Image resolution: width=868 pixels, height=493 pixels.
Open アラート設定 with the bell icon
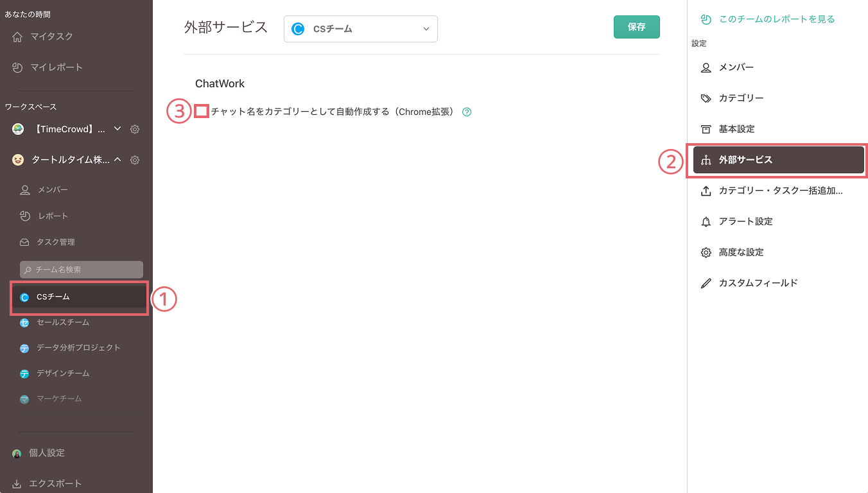point(745,221)
